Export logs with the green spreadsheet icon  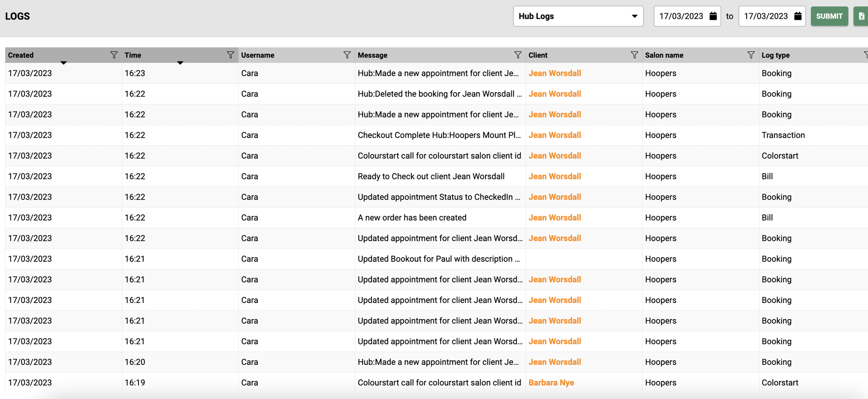point(861,16)
